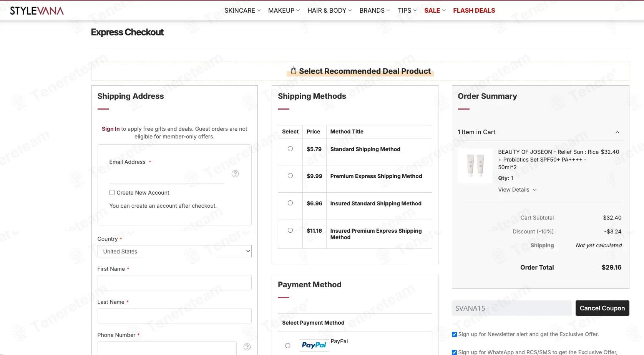Pick the $11.16 Insured Premium Express radio

[x=290, y=230]
